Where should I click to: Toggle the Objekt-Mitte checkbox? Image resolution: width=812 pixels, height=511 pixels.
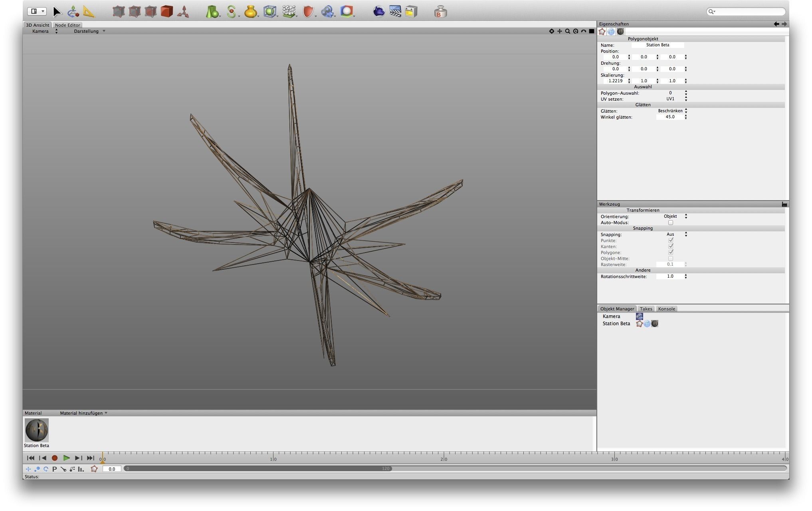[x=670, y=258]
